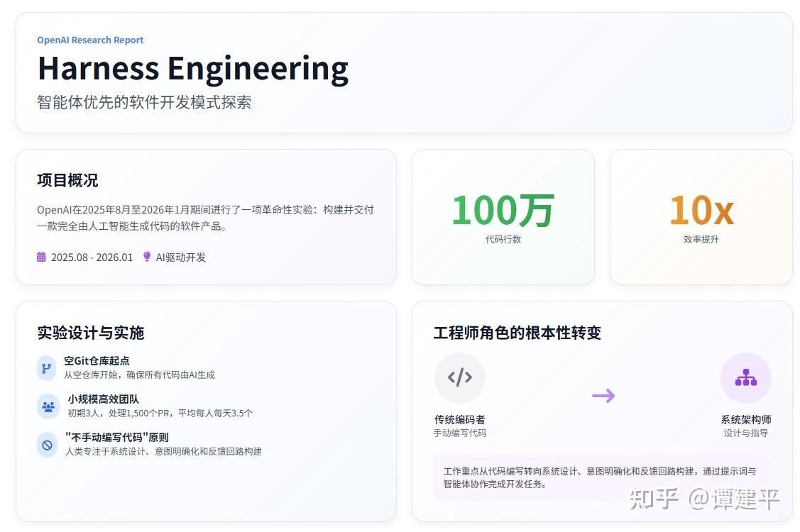Click the 工程师角色的根本性转变 heading
800x532 pixels.
point(517,333)
